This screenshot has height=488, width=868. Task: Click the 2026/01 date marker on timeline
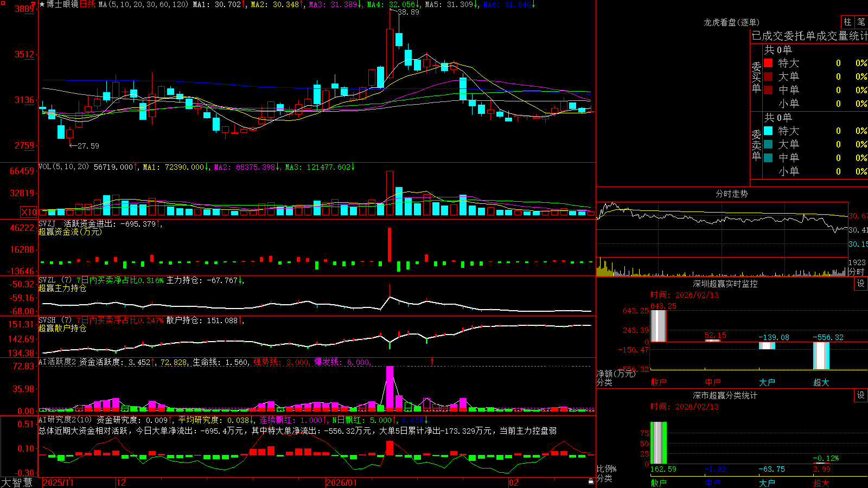pyautogui.click(x=342, y=483)
